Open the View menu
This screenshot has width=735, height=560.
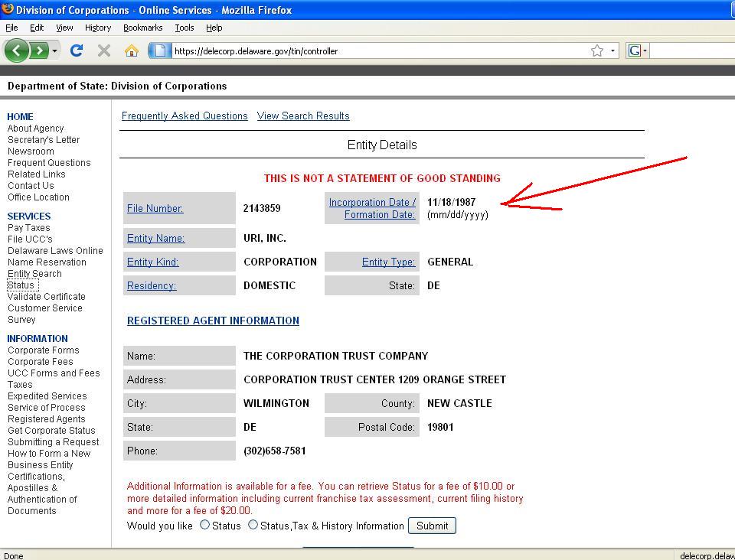click(64, 28)
